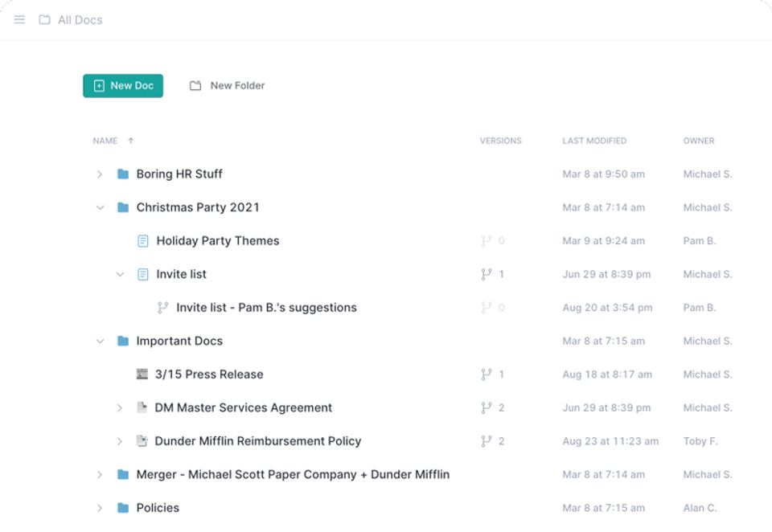Click the Holiday Party Themes document icon
The width and height of the screenshot is (772, 532).
(143, 240)
